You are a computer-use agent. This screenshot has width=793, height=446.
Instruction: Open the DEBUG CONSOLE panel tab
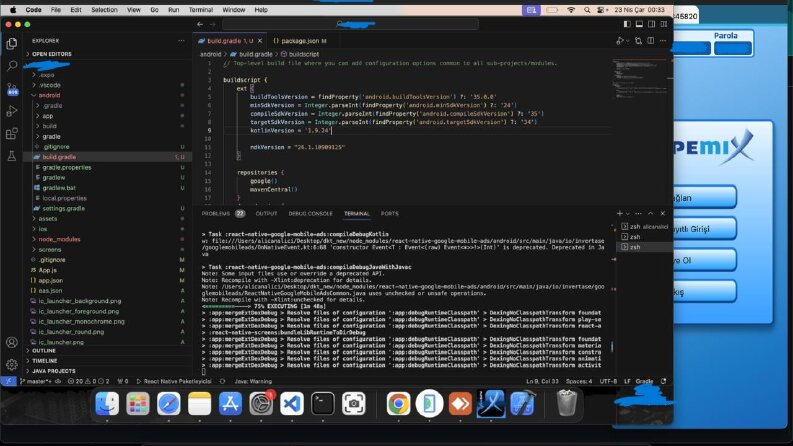311,213
